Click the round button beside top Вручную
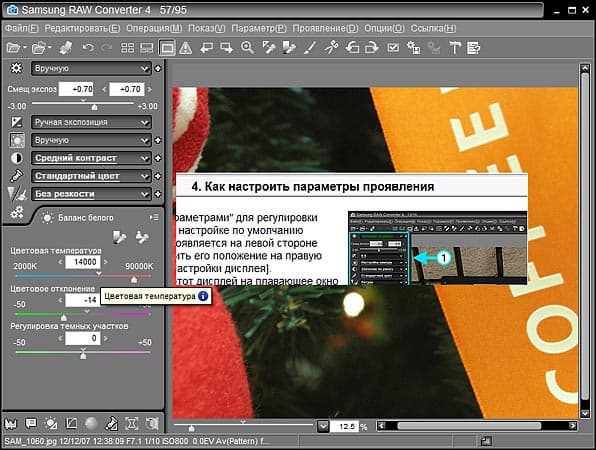Image resolution: width=596 pixels, height=450 pixels. pyautogui.click(x=158, y=68)
